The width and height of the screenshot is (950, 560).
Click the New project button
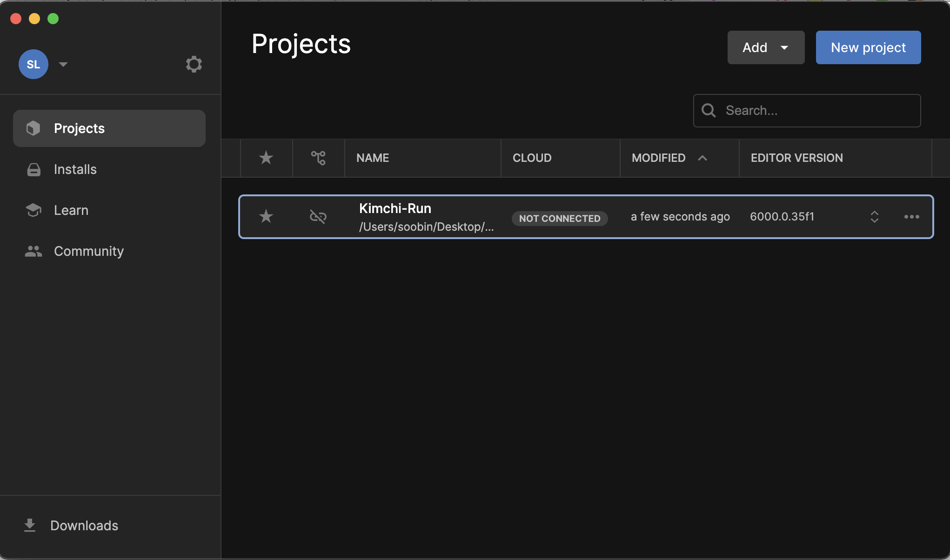(868, 47)
